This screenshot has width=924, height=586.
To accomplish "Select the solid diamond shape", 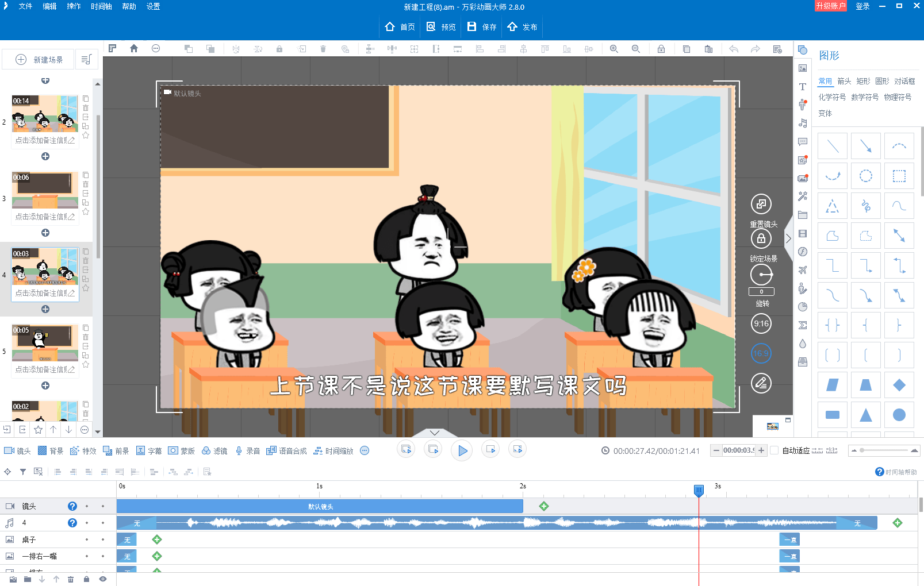I will click(x=899, y=385).
